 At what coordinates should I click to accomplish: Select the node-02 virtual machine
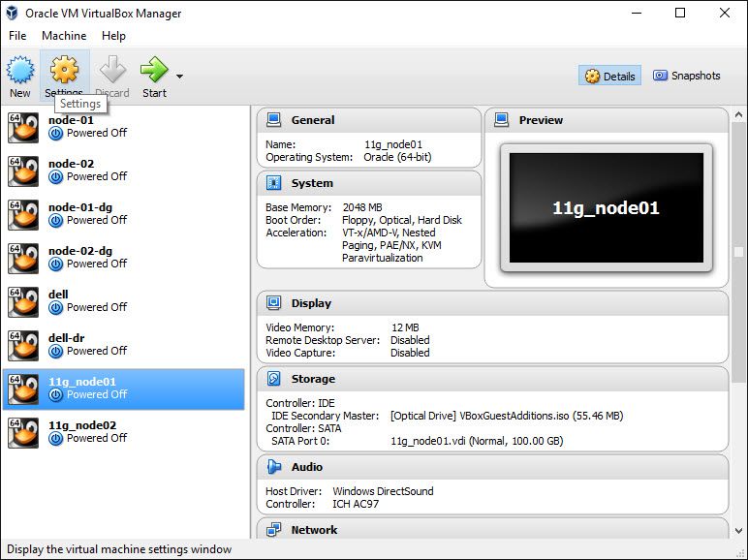(x=124, y=171)
